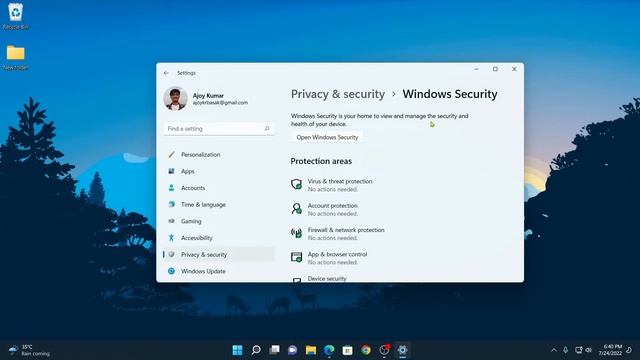Open Microsoft Store on taskbar

(x=347, y=350)
